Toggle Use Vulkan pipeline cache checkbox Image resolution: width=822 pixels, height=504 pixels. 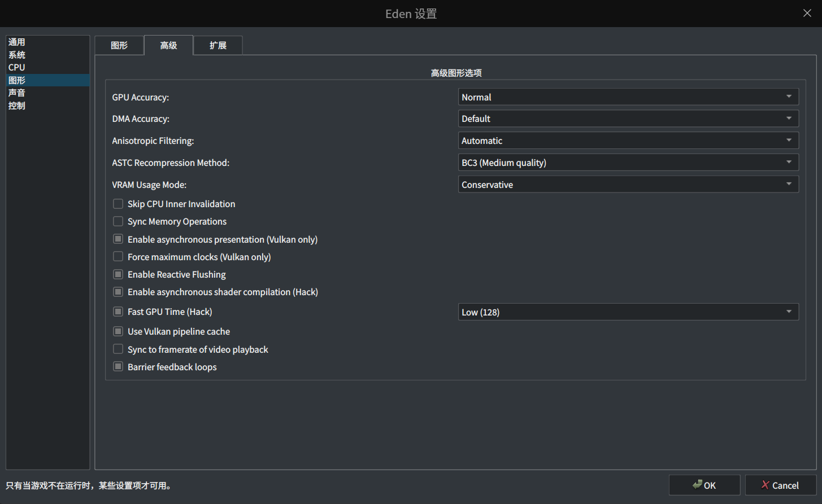(x=118, y=331)
